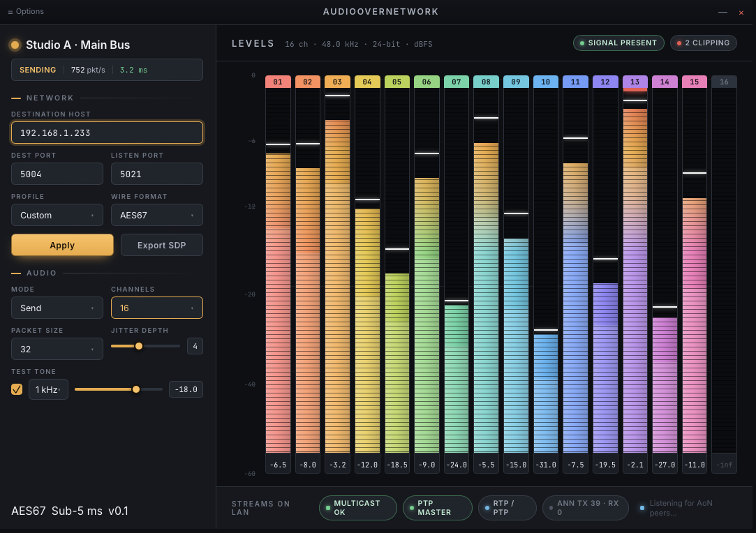
Task: Click channel 13 level readout -2.1
Action: [635, 465]
